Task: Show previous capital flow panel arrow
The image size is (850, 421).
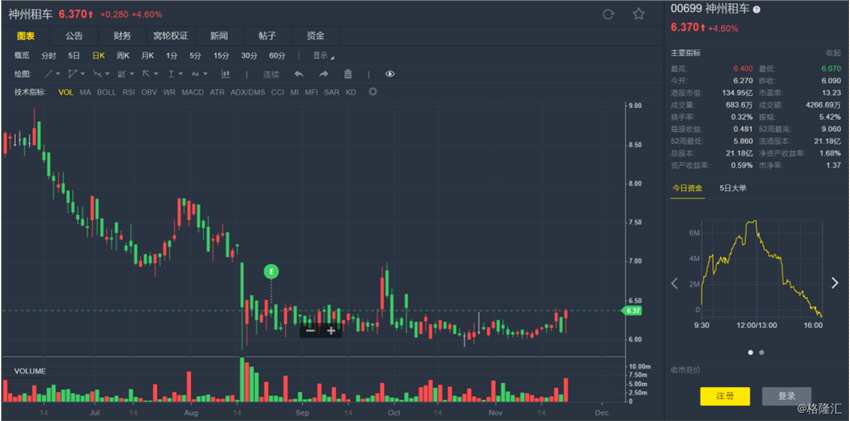Action: (x=675, y=283)
